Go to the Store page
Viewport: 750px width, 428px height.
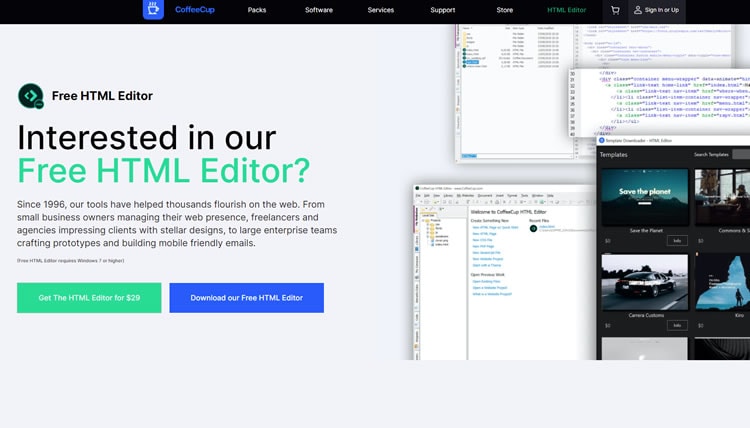coord(505,10)
